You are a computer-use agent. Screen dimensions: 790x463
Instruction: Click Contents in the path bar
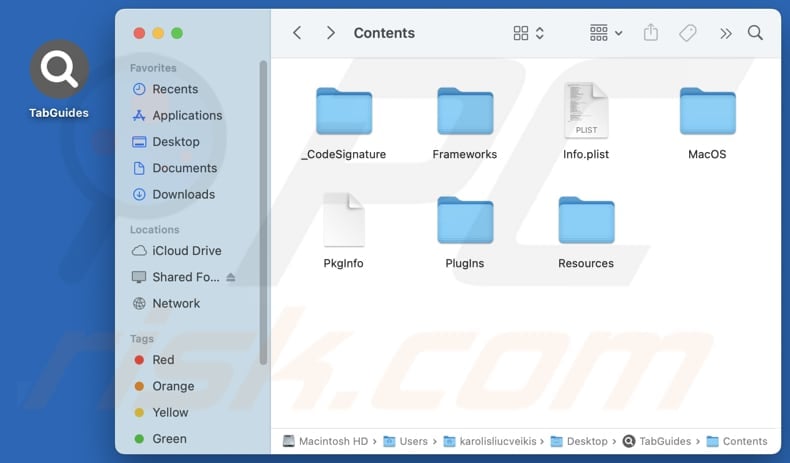point(737,441)
